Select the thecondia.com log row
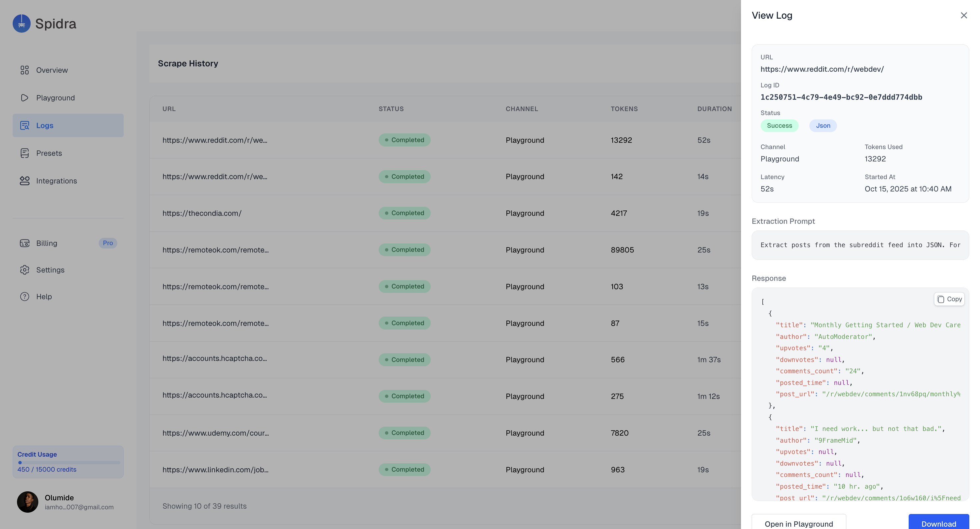 202,213
